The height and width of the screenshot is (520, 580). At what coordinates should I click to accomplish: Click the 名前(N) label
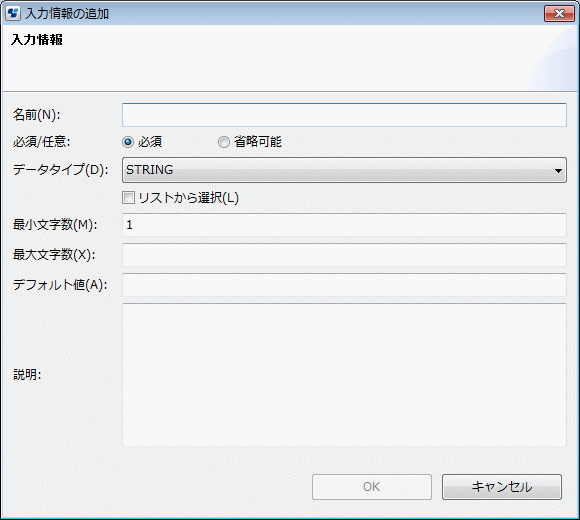(37, 115)
